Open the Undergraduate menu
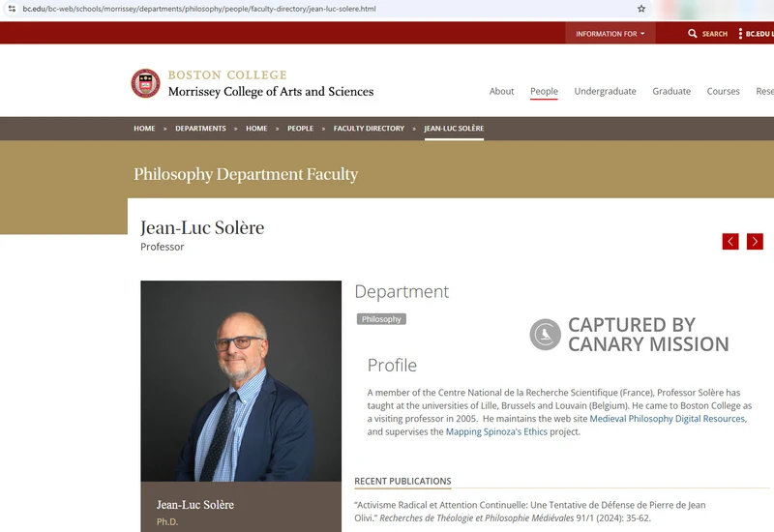Screen dimensions: 774x532 pyautogui.click(x=605, y=91)
